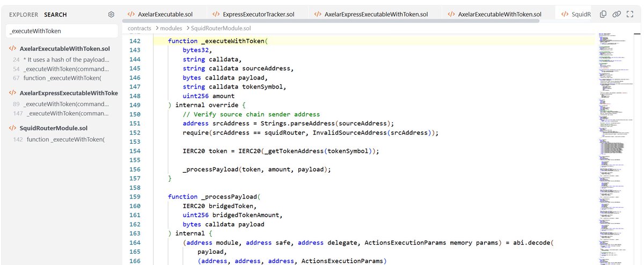Open result line 142 function _executeWithToken(
The width and height of the screenshot is (644, 265).
pyautogui.click(x=58, y=139)
